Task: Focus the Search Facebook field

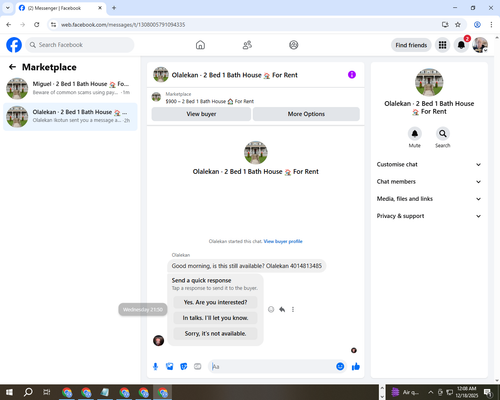Action: (80, 45)
